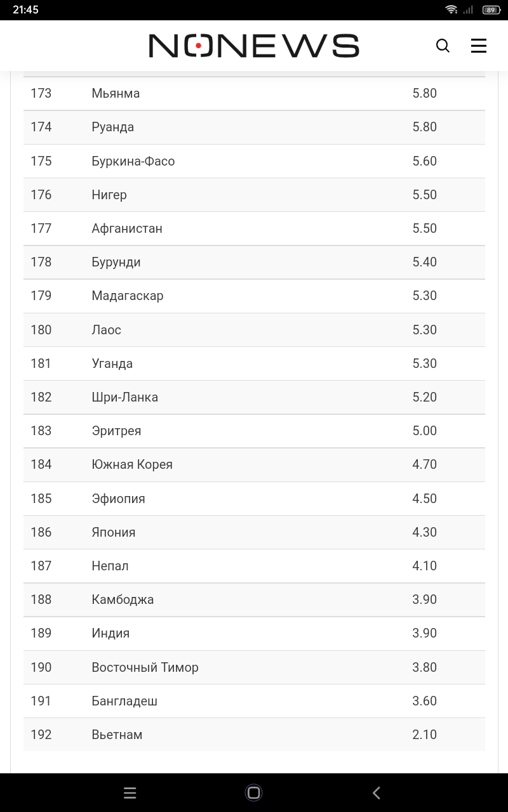Select the Мьянма table row
Screen dimensions: 508x812
(254, 93)
